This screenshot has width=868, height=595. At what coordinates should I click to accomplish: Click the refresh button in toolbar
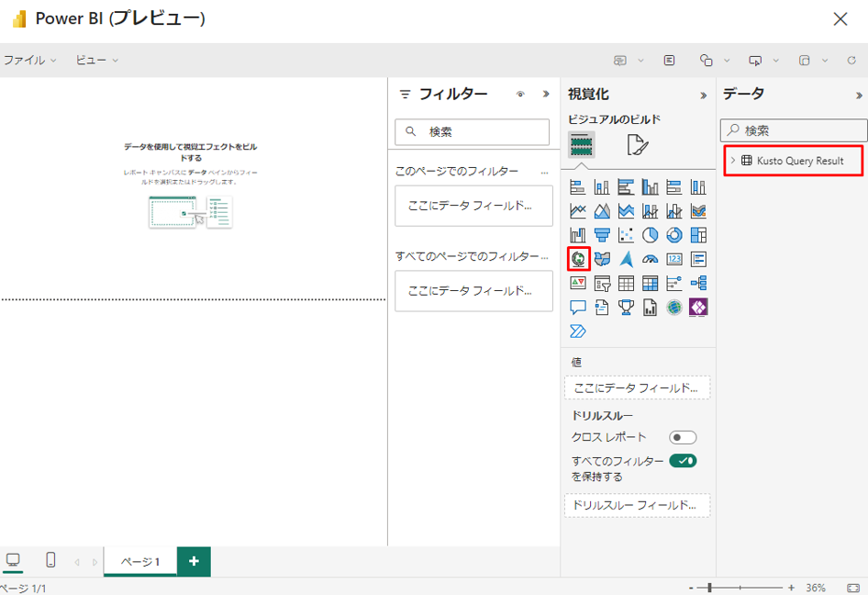851,61
